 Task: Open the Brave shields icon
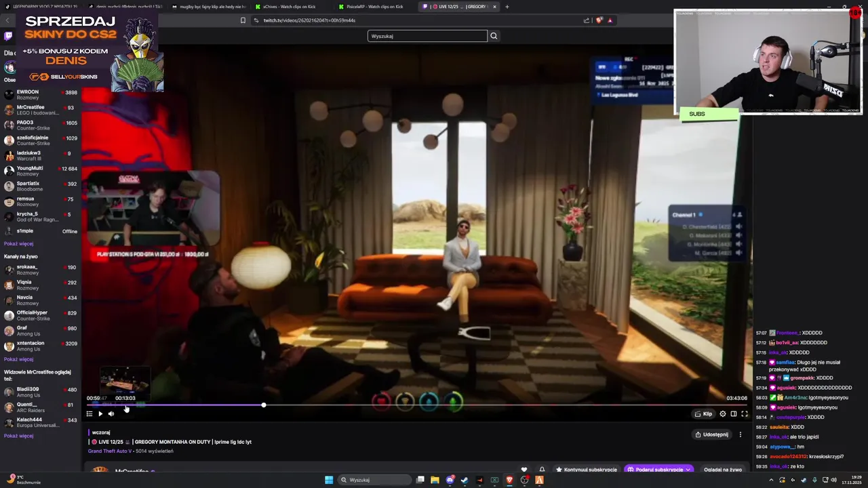[599, 20]
